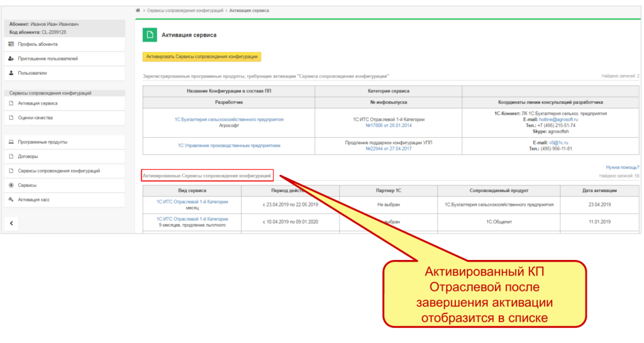Open Профиль абонента in sidebar
This screenshot has width=644, height=343.
(37, 44)
